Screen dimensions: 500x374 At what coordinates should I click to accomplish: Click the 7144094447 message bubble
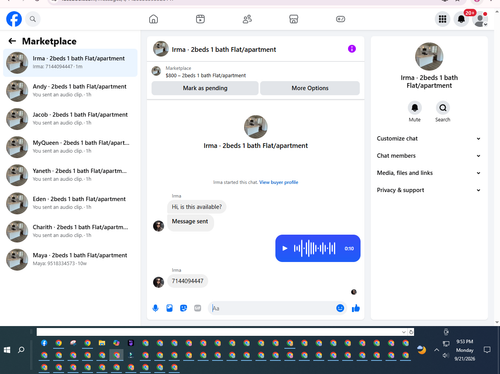[x=187, y=281]
